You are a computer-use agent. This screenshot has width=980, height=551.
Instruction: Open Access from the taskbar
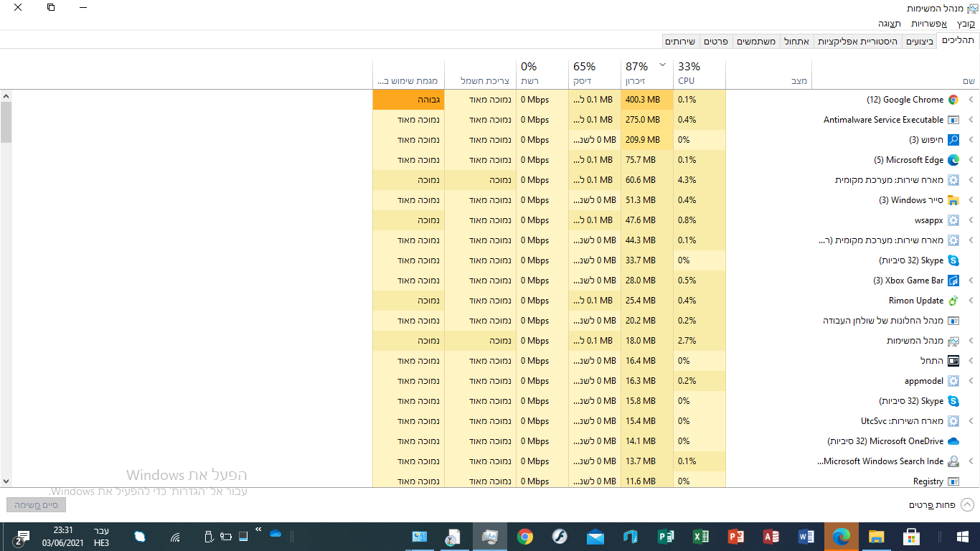771,536
